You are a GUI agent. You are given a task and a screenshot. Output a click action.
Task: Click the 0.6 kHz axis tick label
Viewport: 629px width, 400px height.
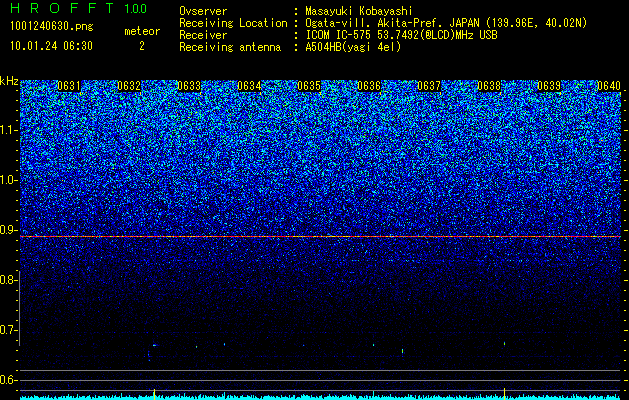click(x=9, y=380)
